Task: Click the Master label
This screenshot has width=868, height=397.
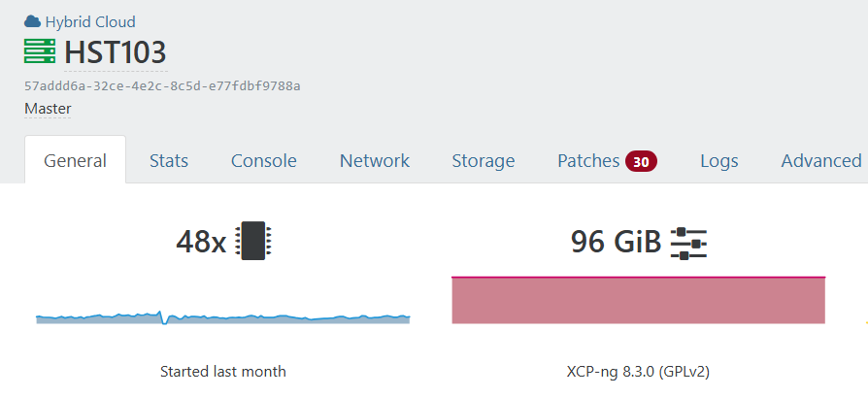Action: 48,109
